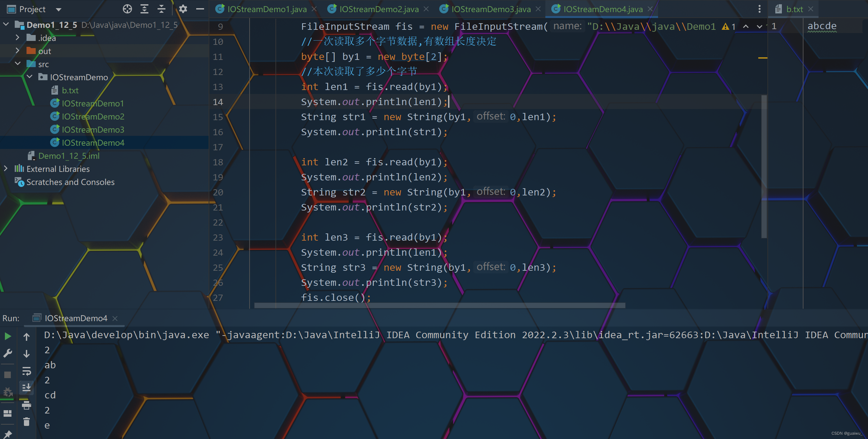The height and width of the screenshot is (439, 868).
Task: Click line number 14 in the gutter
Action: pos(218,102)
